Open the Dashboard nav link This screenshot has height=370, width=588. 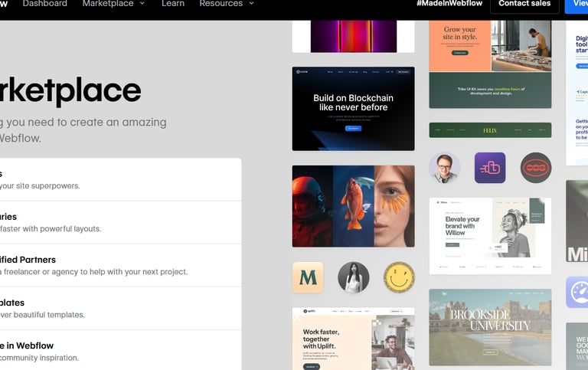click(x=44, y=4)
